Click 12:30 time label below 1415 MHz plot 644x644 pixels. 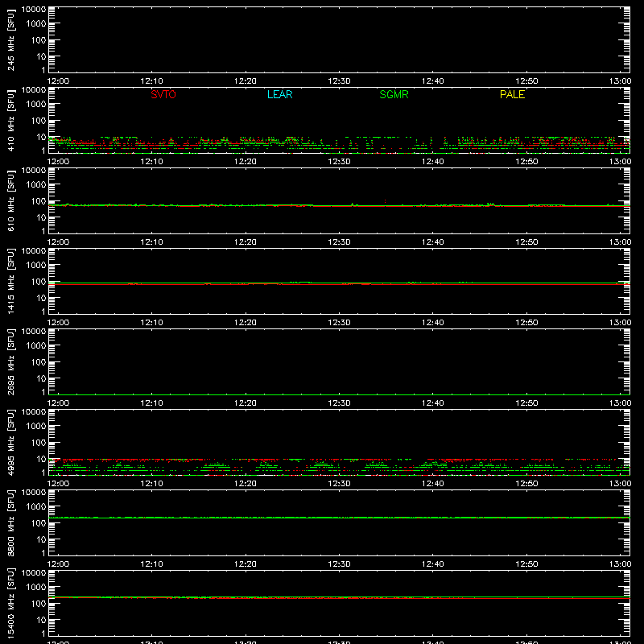click(x=339, y=323)
